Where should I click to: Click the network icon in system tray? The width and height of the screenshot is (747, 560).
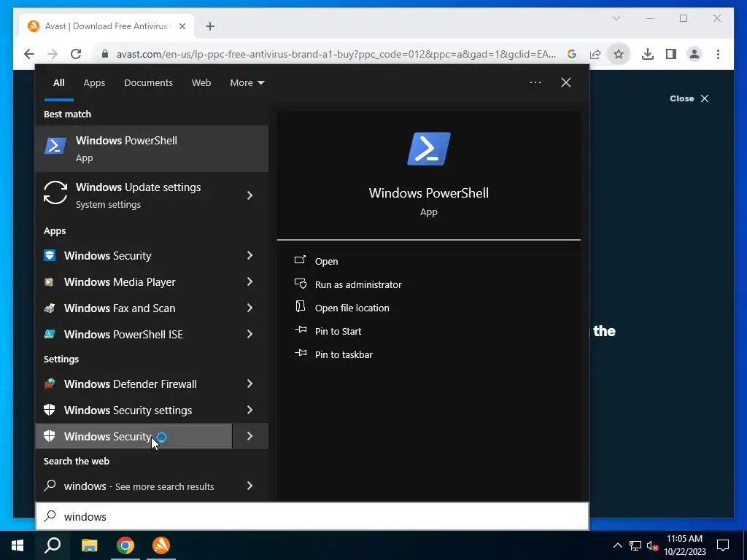635,545
